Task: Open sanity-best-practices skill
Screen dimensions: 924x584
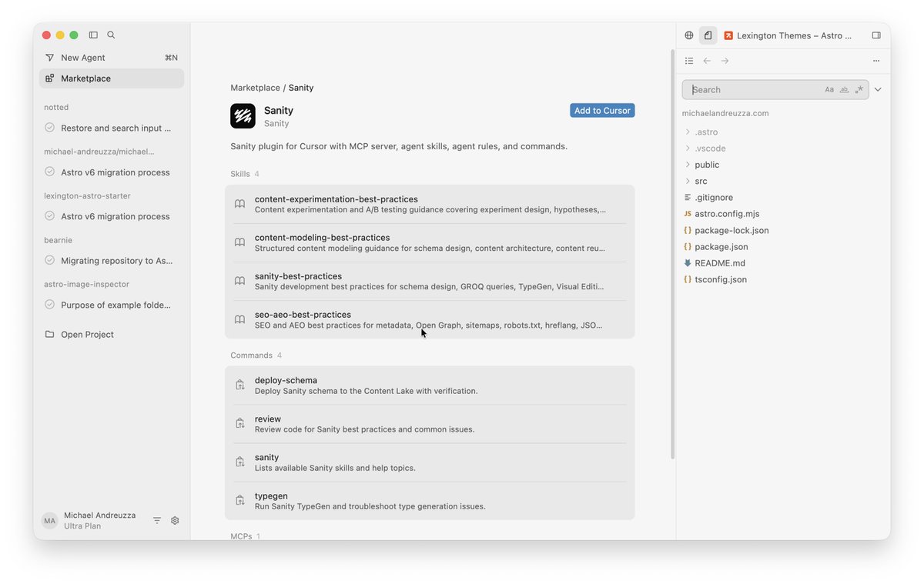Action: point(430,281)
